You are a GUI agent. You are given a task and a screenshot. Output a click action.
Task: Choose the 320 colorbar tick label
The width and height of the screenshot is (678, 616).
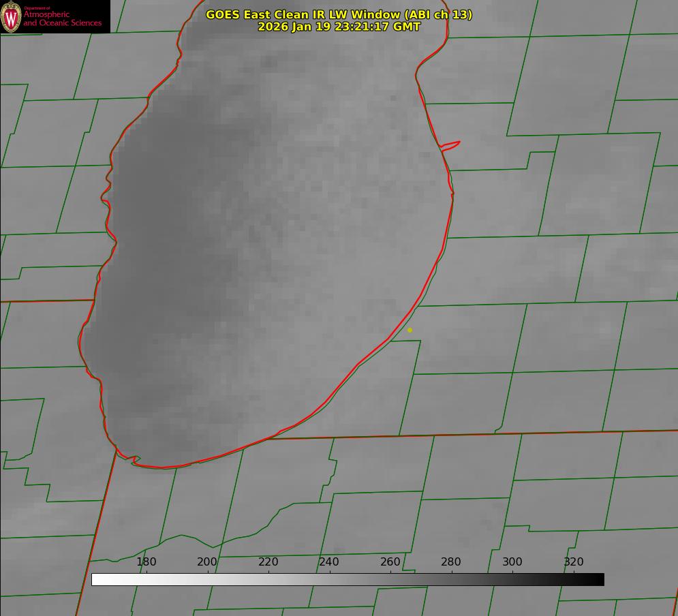(x=574, y=562)
